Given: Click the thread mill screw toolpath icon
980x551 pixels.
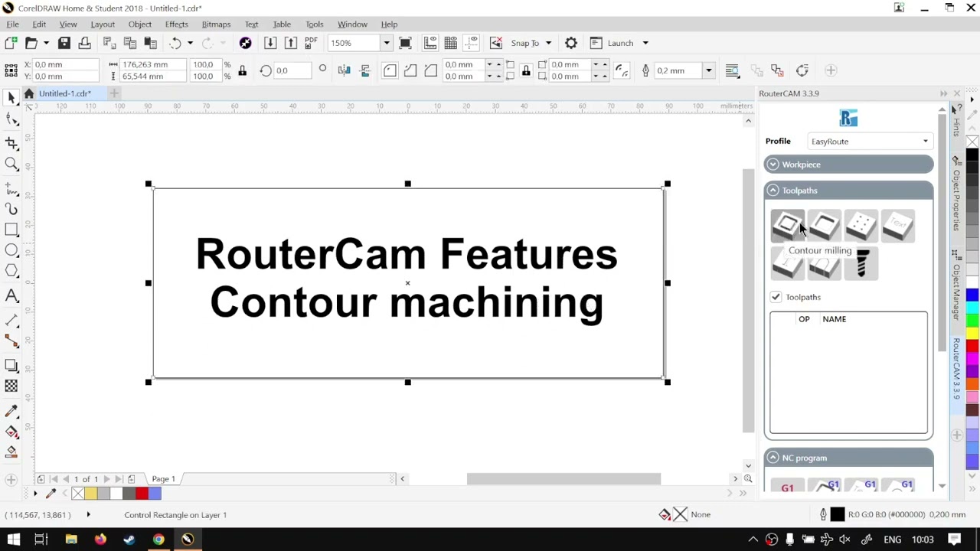Looking at the screenshot, I should click(862, 264).
